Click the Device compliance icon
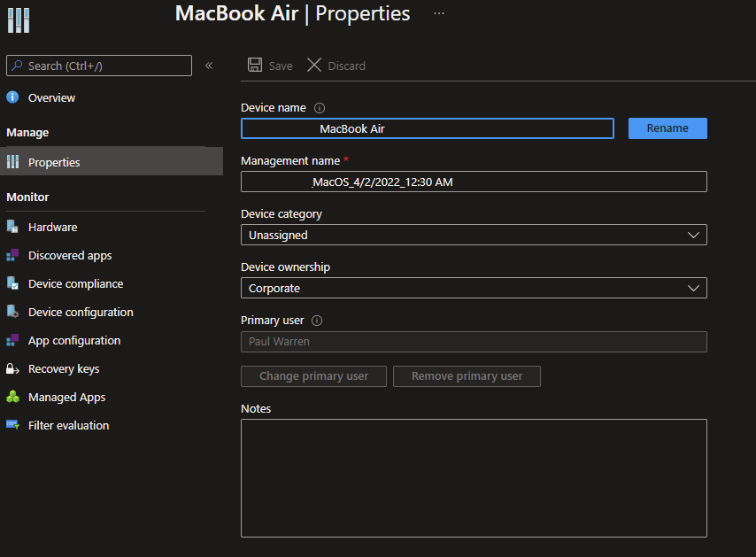Viewport: 756px width, 557px height. 12,283
